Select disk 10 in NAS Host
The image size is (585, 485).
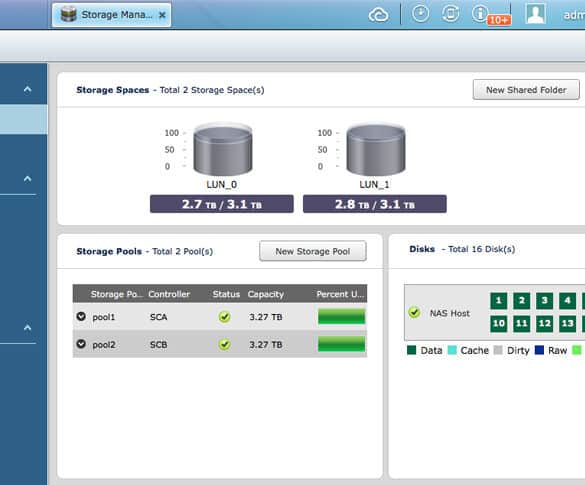[x=498, y=323]
